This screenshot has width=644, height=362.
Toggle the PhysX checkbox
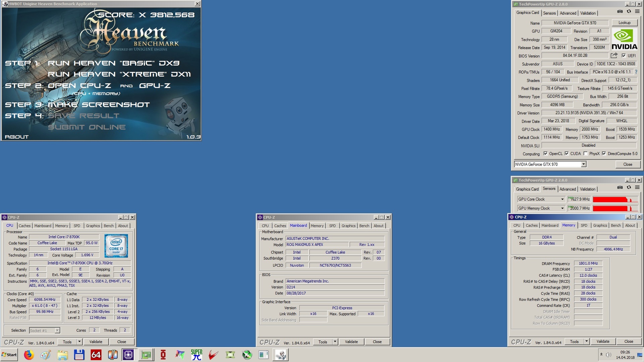585,154
